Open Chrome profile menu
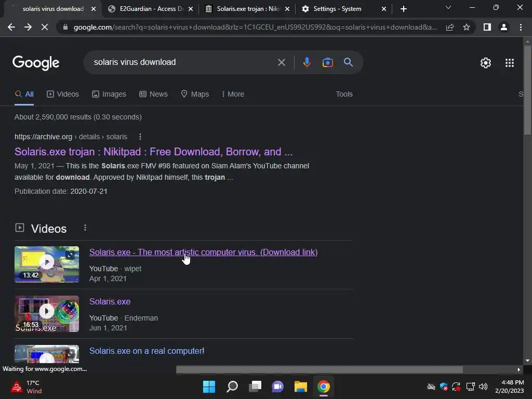 (x=504, y=27)
